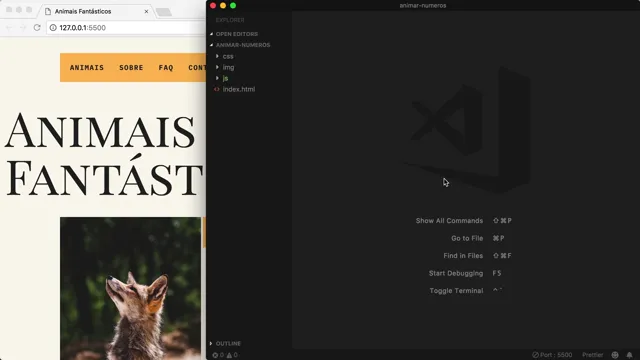This screenshot has height=360, width=640.
Task: Reload the page in the browser
Action: pos(37,27)
